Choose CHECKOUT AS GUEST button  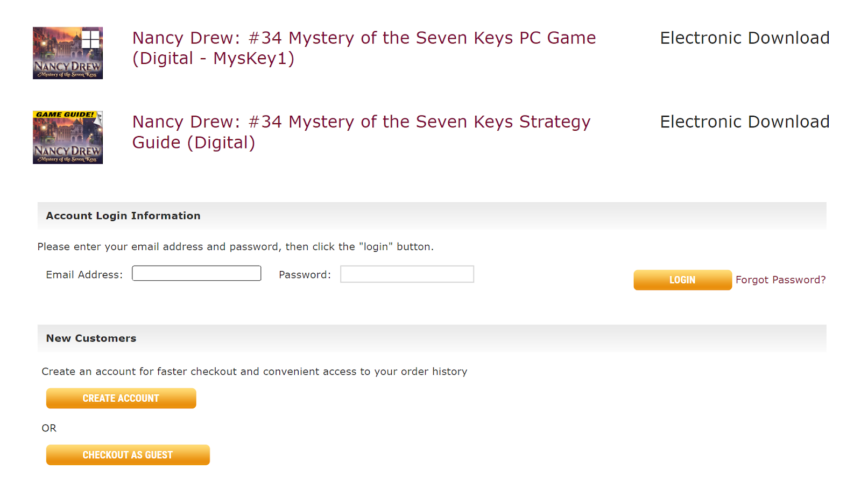[x=128, y=455]
